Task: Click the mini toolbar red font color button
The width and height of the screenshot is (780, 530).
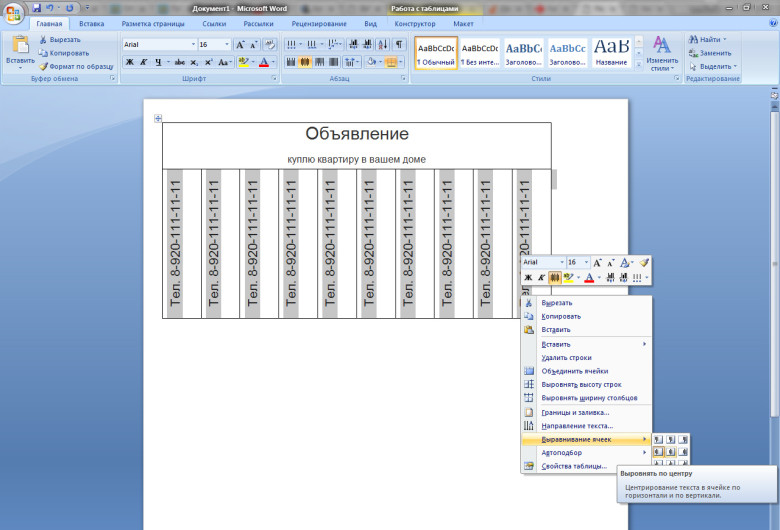Action: [589, 278]
